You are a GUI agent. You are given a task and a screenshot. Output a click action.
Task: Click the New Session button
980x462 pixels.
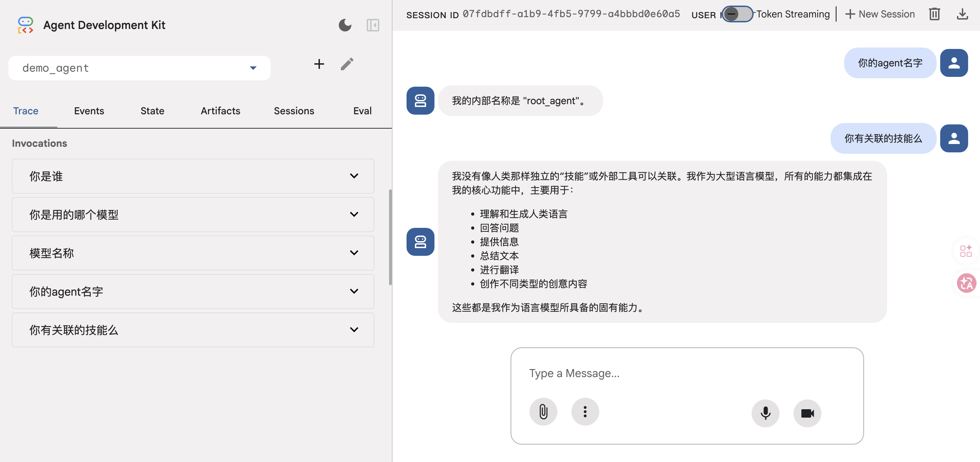879,14
